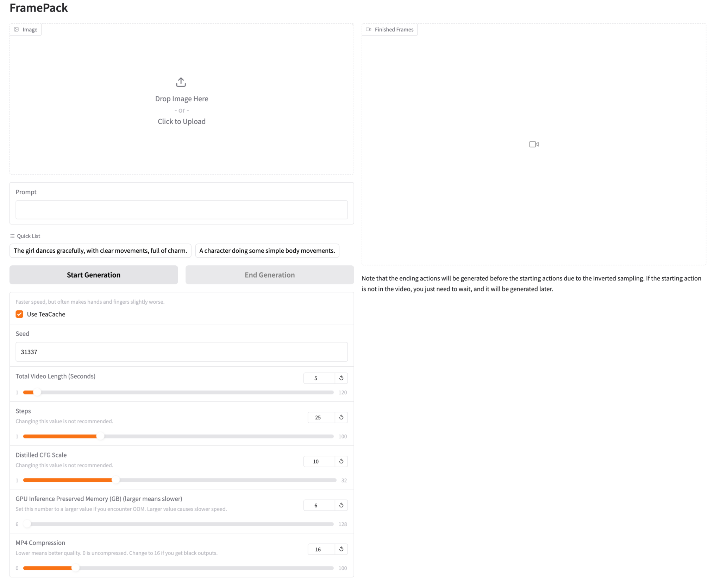Select 'A character doing some simple body movements'
This screenshot has height=588, width=721.
pyautogui.click(x=267, y=251)
